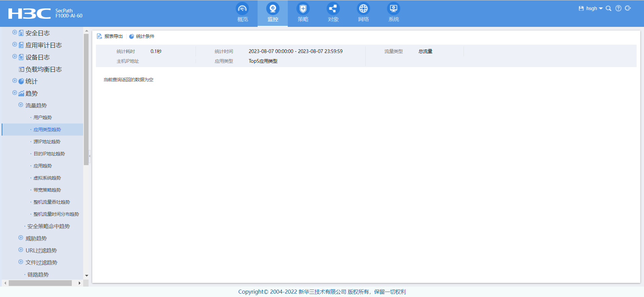Expand the URL过滤趋势 subtree arrow
The height and width of the screenshot is (297, 644).
[x=21, y=250]
